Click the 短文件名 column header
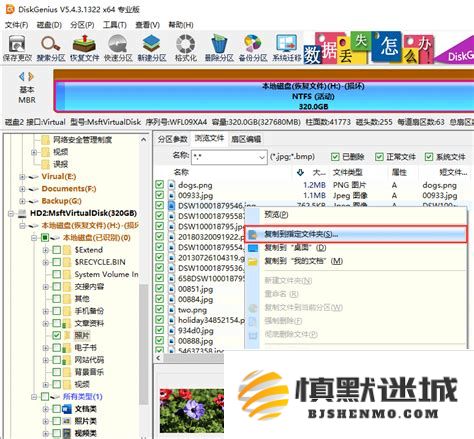 [453, 172]
